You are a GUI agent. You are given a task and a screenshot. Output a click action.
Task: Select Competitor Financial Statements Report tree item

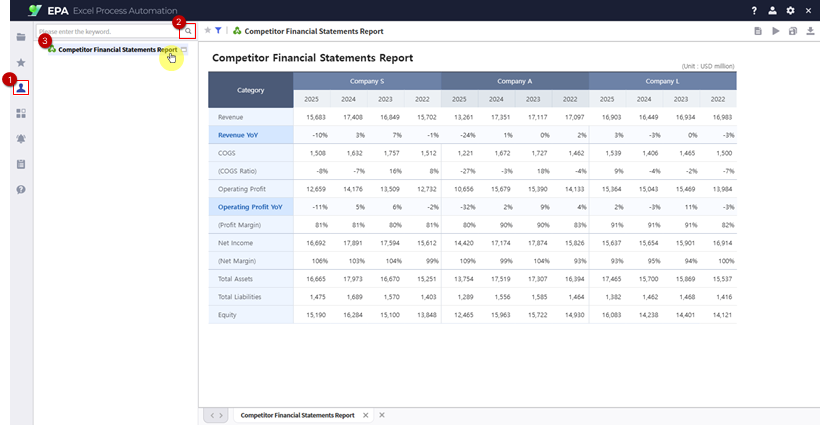[x=117, y=49]
